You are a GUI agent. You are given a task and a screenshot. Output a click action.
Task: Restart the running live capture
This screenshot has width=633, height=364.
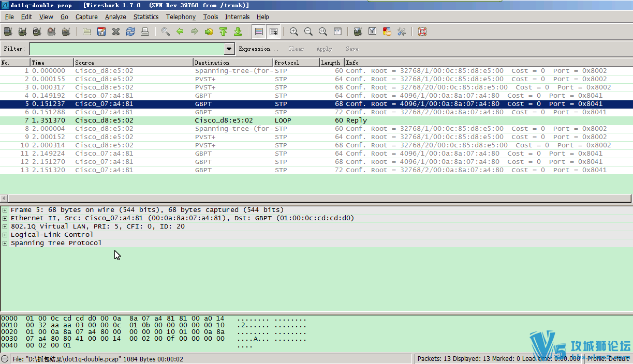(x=66, y=32)
